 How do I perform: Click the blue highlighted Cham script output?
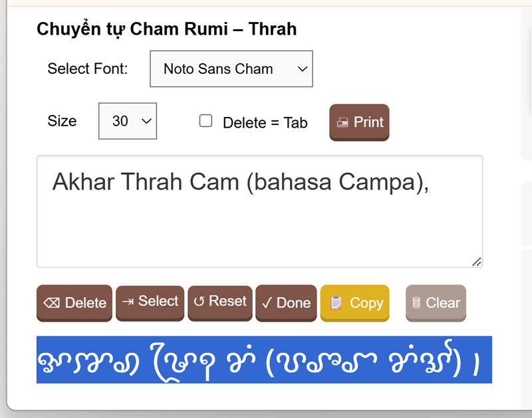click(264, 360)
